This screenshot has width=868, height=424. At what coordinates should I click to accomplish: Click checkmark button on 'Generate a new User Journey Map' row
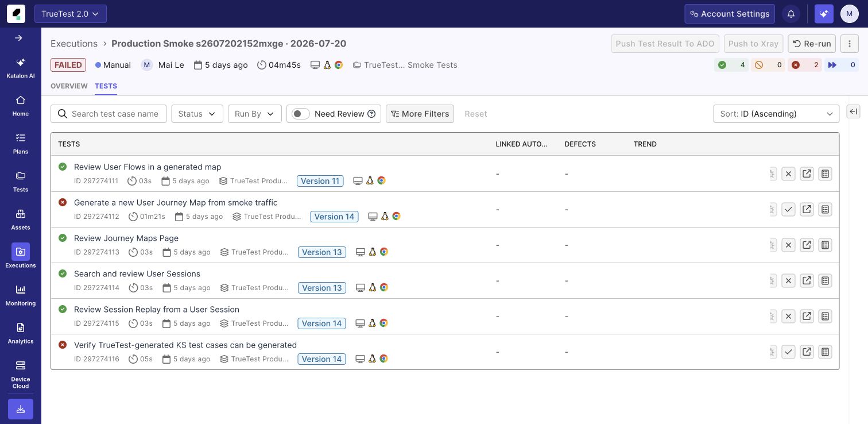[x=788, y=209]
